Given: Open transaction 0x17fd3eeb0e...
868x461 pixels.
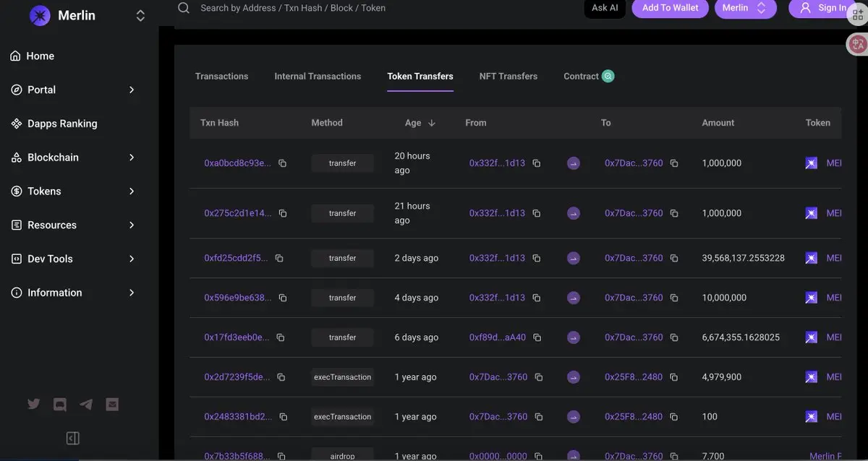Looking at the screenshot, I should (237, 337).
